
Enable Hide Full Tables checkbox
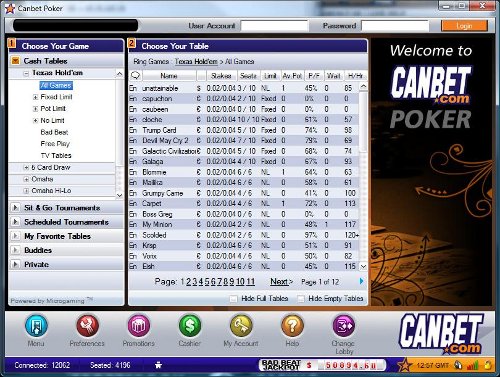[234, 298]
